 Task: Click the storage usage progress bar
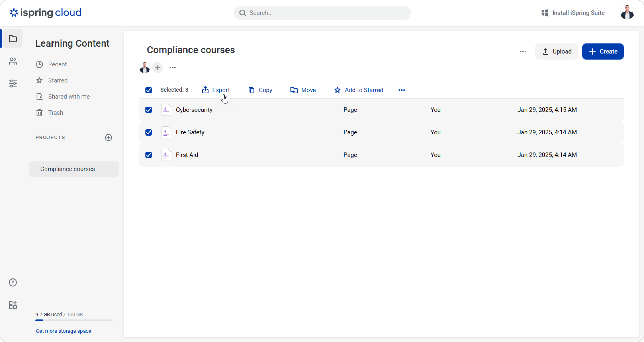pos(74,320)
